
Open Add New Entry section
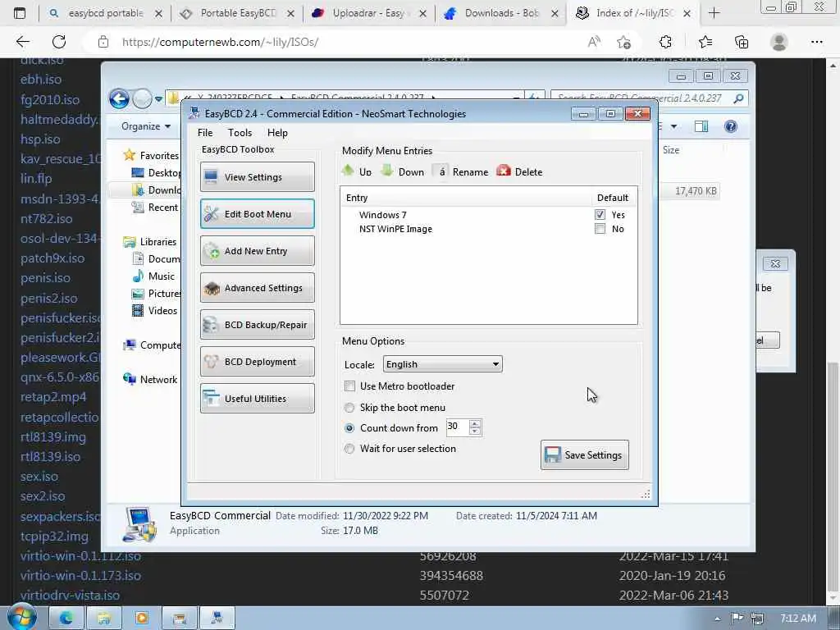point(257,251)
